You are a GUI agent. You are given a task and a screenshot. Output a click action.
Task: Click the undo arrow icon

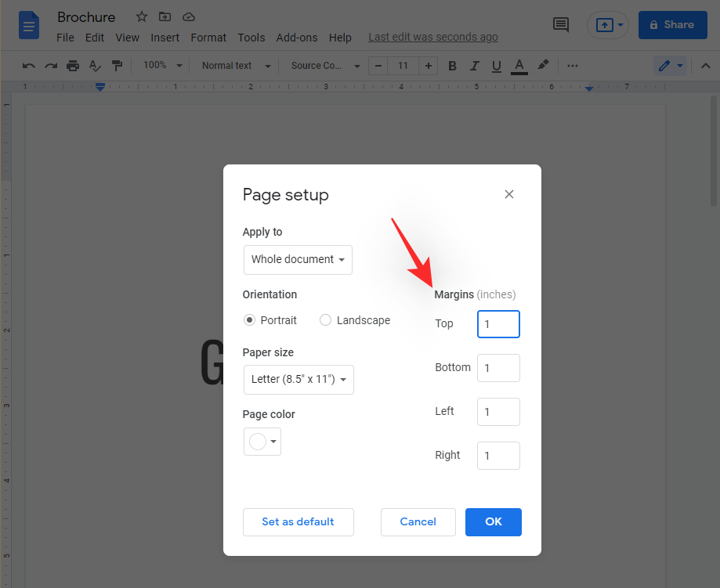(x=29, y=66)
